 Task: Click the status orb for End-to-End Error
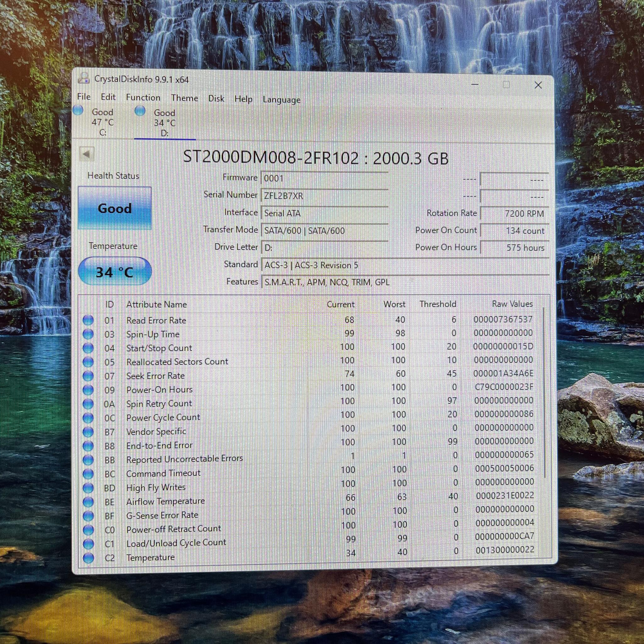click(x=88, y=446)
